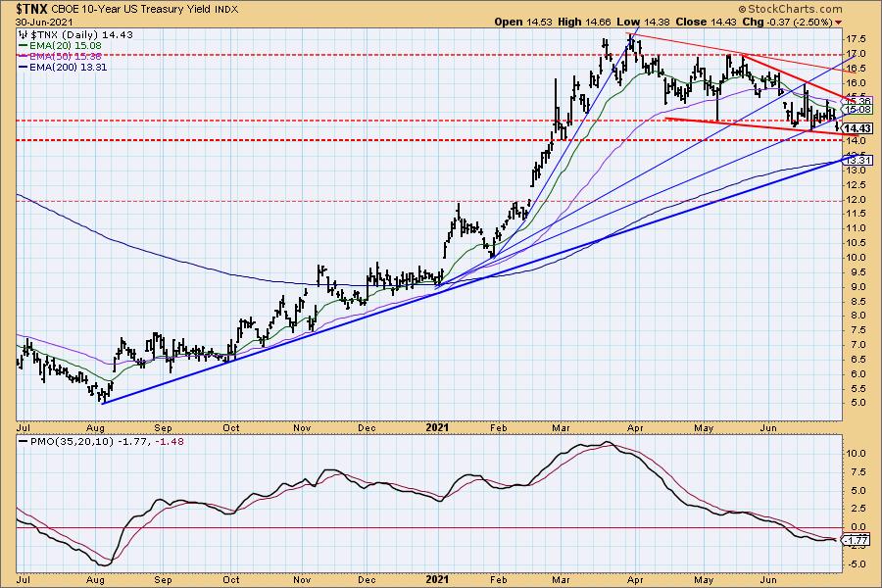Open the StockCharts.com copyright link
This screenshot has width=882, height=588.
790,9
